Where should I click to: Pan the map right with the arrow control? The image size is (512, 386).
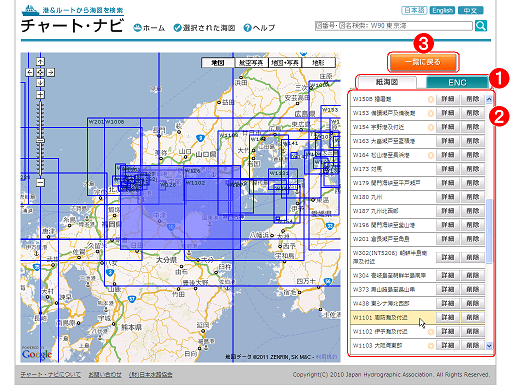[51, 72]
